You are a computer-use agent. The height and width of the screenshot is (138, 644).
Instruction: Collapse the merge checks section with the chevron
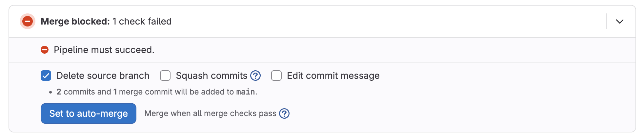tap(619, 21)
